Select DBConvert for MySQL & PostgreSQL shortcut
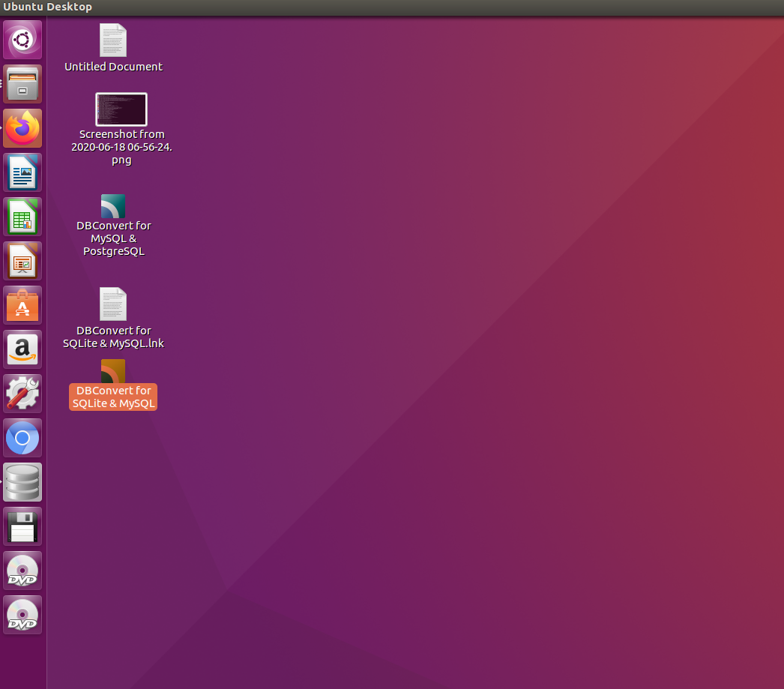 coord(113,226)
